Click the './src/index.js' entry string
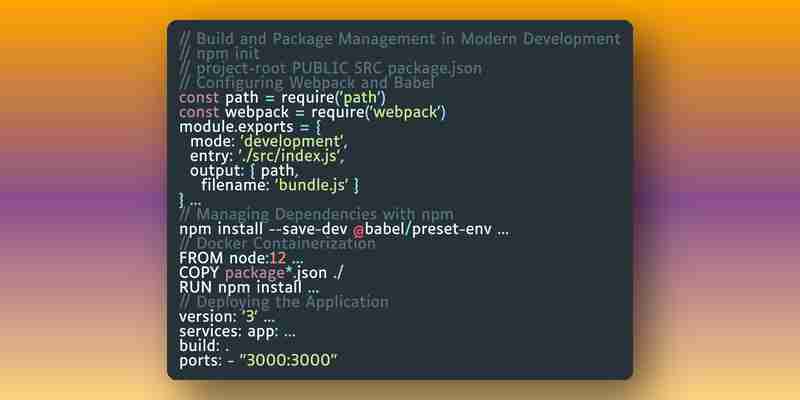Image resolution: width=800 pixels, height=400 pixels. pos(290,156)
